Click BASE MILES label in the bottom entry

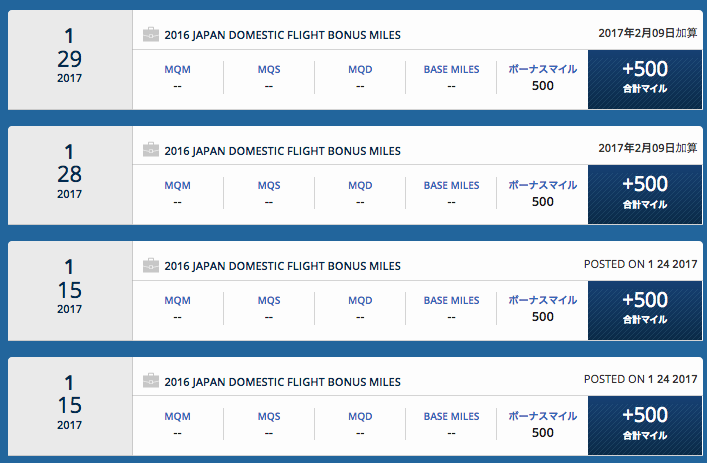451,416
